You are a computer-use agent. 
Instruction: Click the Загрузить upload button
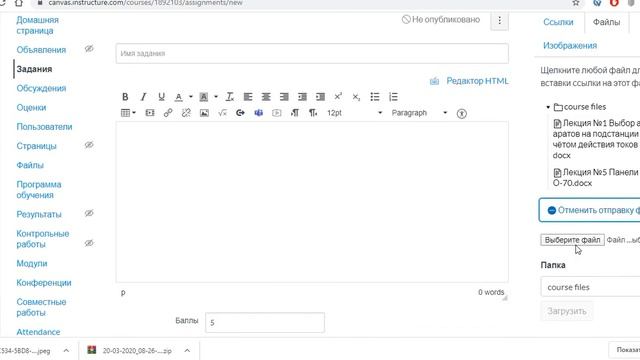[x=567, y=311]
